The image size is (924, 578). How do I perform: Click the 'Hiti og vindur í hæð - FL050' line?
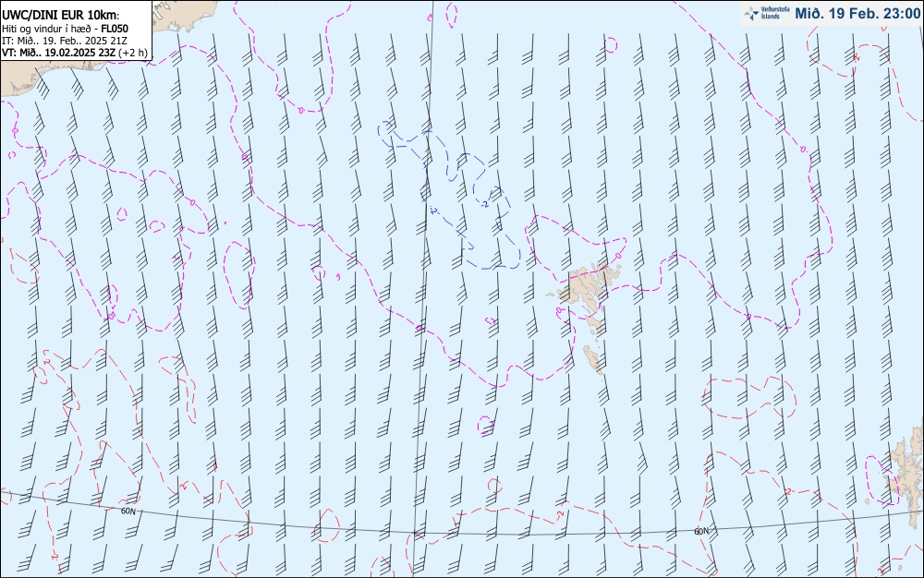point(65,29)
